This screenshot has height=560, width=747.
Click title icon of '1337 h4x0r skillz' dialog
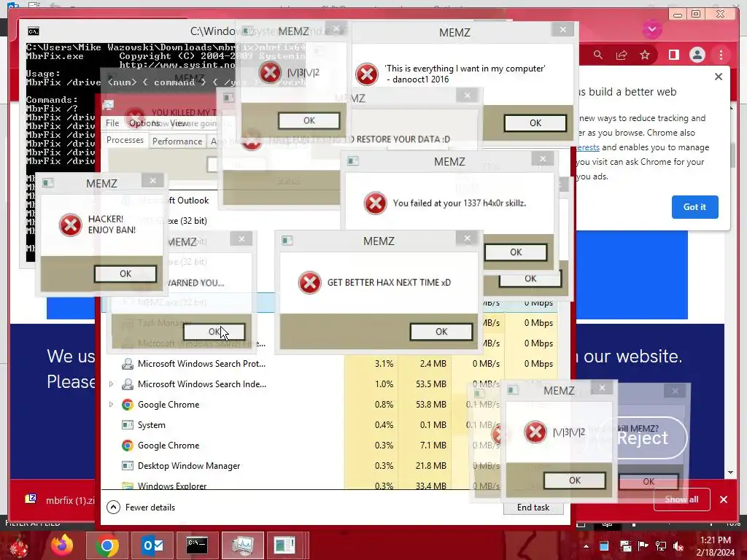[352, 161]
